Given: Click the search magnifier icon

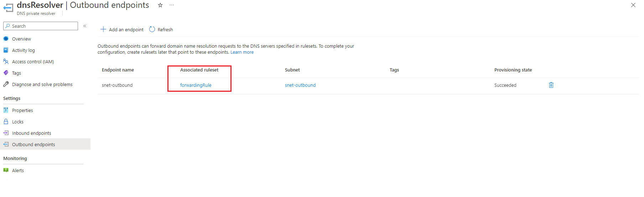Looking at the screenshot, I should point(8,26).
